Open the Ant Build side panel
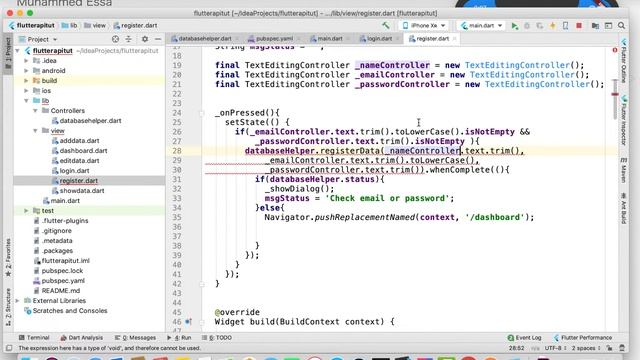Screen dimensions: 640x360 click(x=624, y=208)
